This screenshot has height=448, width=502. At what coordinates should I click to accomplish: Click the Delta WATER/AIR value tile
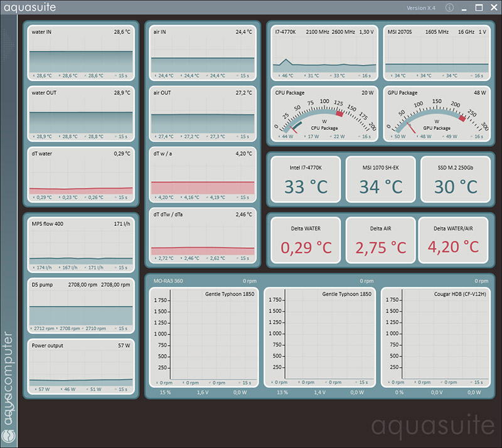pos(453,240)
